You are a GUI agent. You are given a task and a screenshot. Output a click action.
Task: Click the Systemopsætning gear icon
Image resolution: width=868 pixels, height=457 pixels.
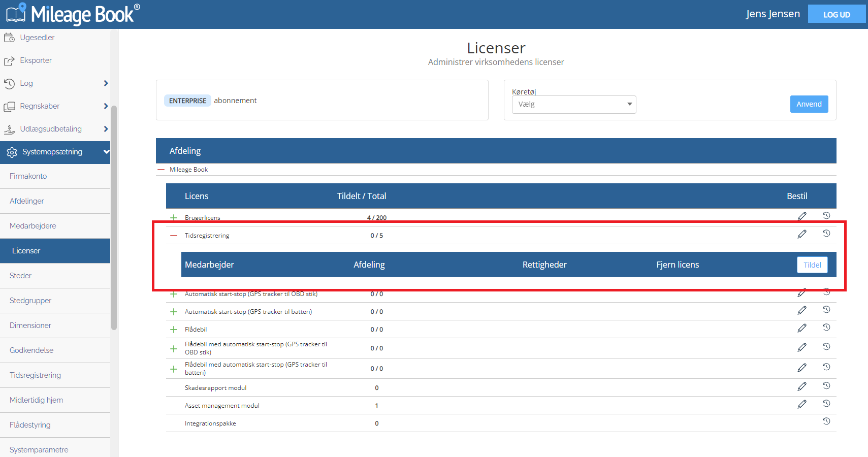pos(12,152)
